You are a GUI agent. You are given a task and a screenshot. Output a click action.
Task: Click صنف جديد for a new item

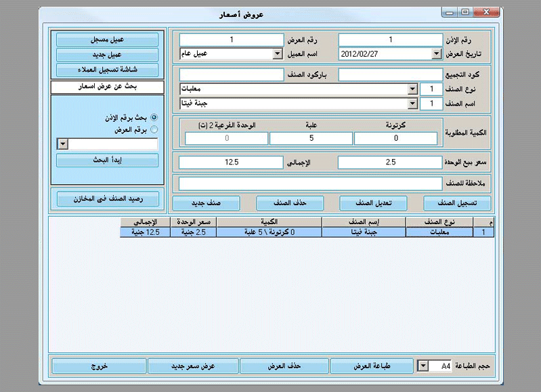pyautogui.click(x=207, y=203)
